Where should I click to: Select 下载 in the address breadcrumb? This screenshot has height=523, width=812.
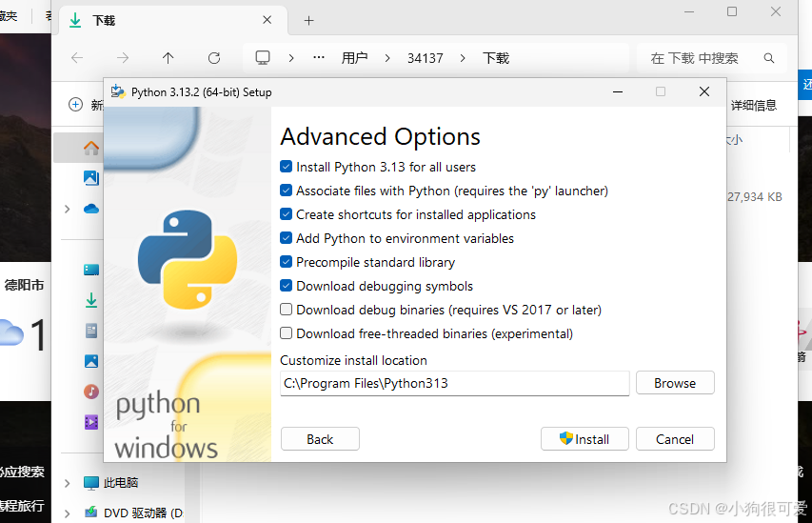pos(496,58)
